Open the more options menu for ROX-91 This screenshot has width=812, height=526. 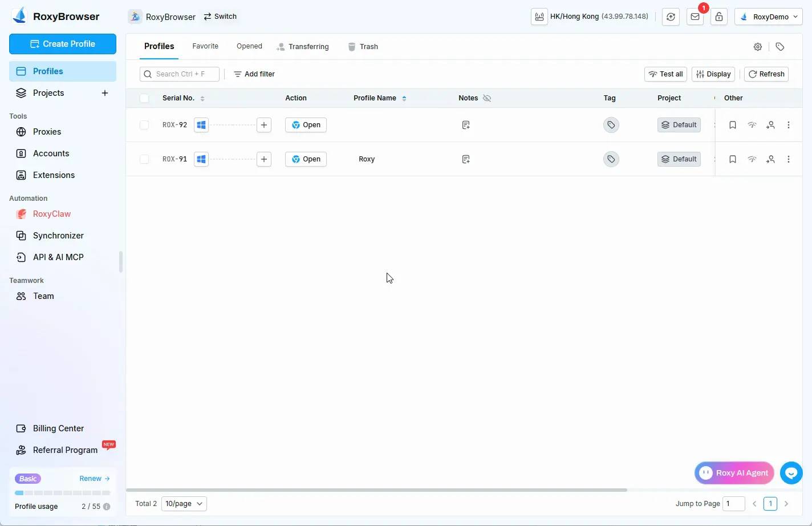[789, 159]
